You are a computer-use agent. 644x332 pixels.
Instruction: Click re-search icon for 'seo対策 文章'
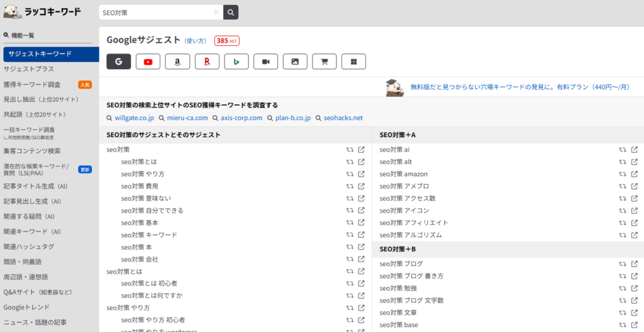623,313
